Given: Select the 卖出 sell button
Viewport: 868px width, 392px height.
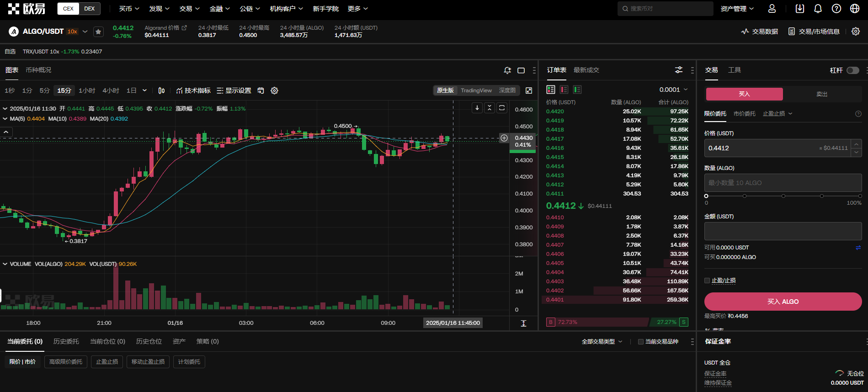Looking at the screenshot, I should [821, 94].
